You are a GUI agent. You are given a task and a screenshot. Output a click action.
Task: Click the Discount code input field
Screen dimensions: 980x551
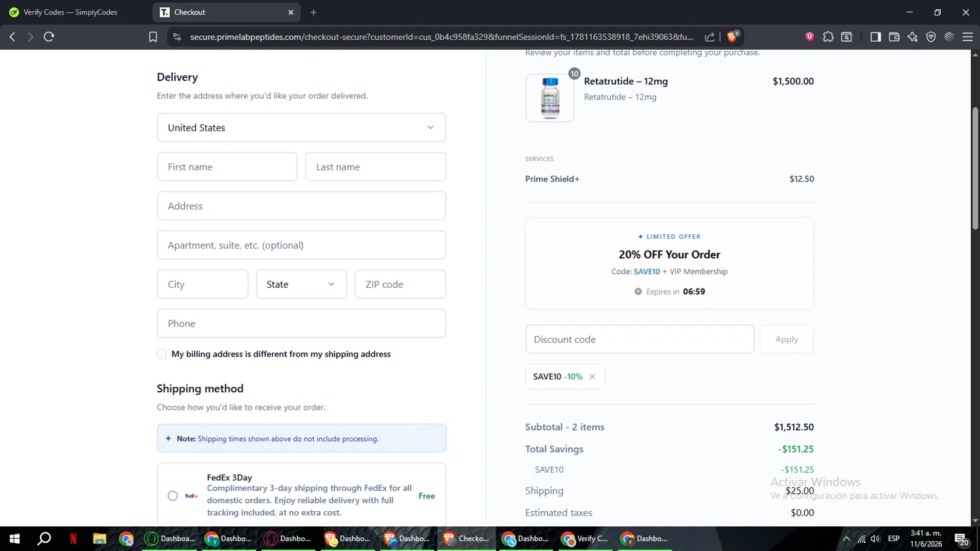point(640,339)
